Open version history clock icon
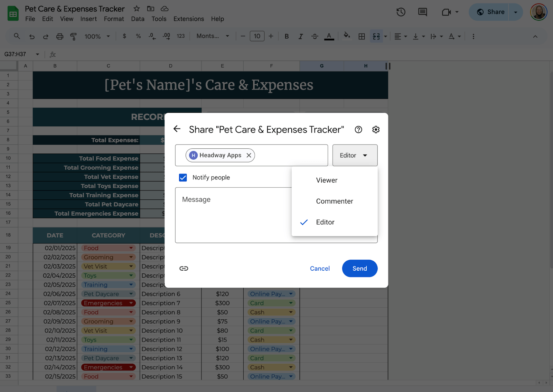The image size is (553, 392). pos(401,12)
